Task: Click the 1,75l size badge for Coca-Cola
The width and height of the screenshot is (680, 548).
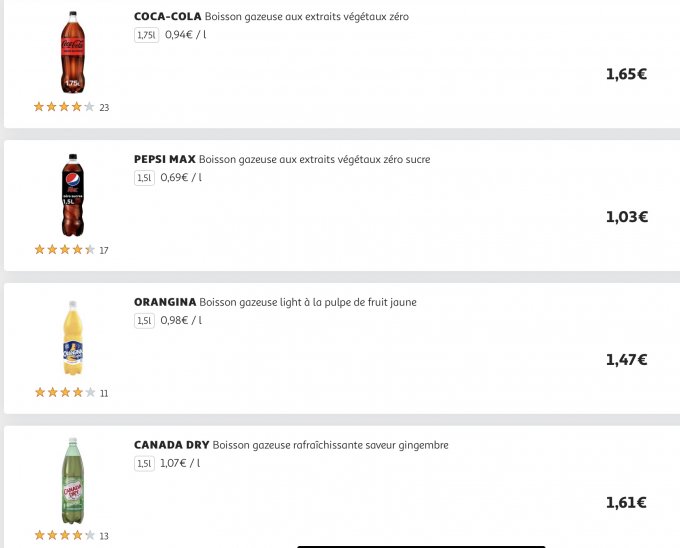Action: click(x=146, y=35)
